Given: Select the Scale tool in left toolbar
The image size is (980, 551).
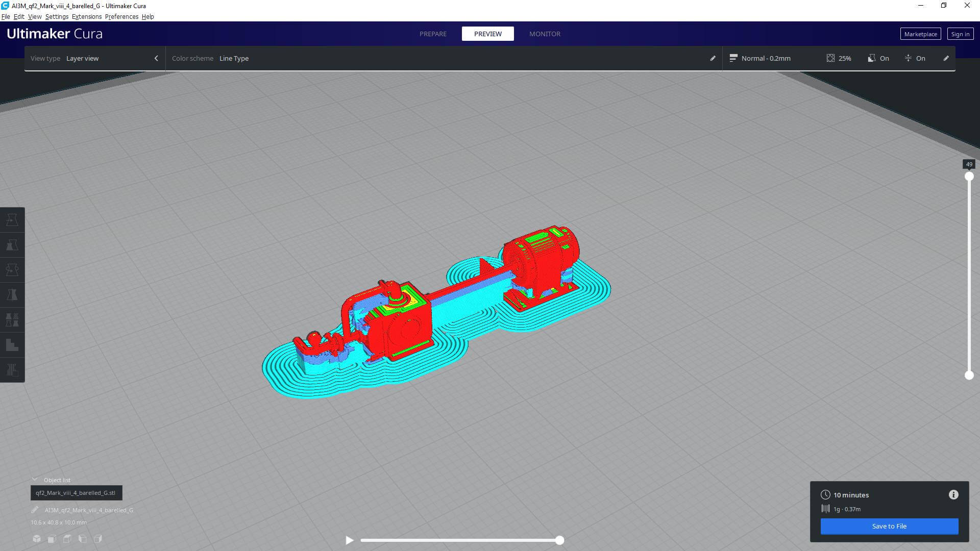Looking at the screenshot, I should [12, 245].
